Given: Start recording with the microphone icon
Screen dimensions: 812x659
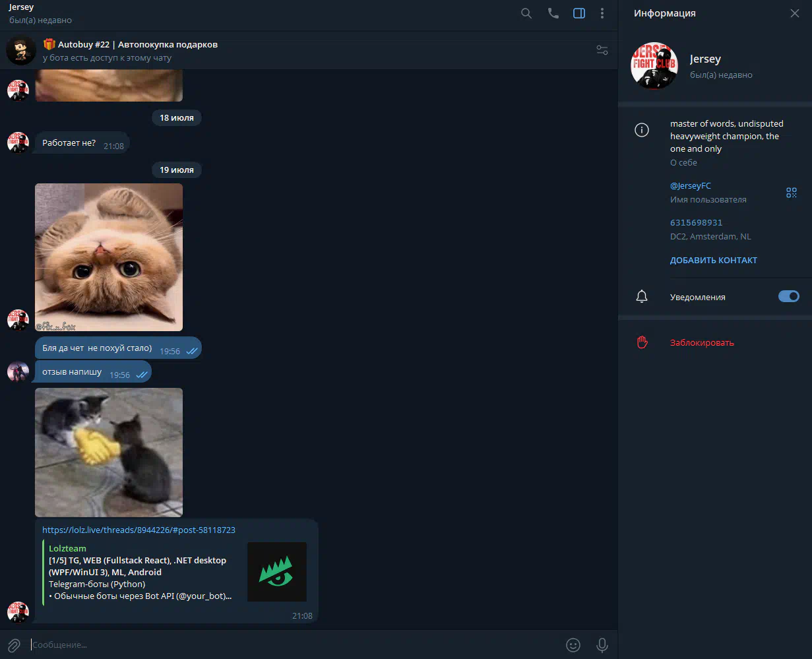Looking at the screenshot, I should 602,644.
